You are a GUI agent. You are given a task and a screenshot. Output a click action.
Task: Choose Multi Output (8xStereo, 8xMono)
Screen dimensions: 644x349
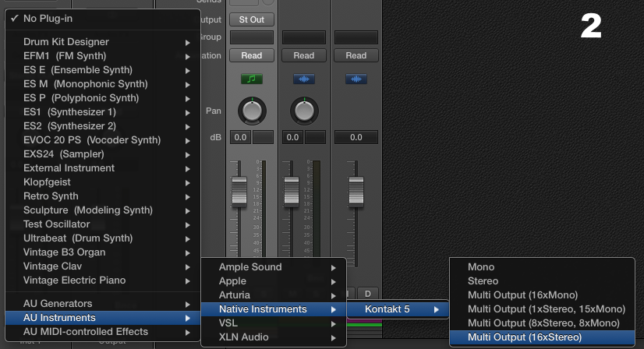[x=542, y=323]
